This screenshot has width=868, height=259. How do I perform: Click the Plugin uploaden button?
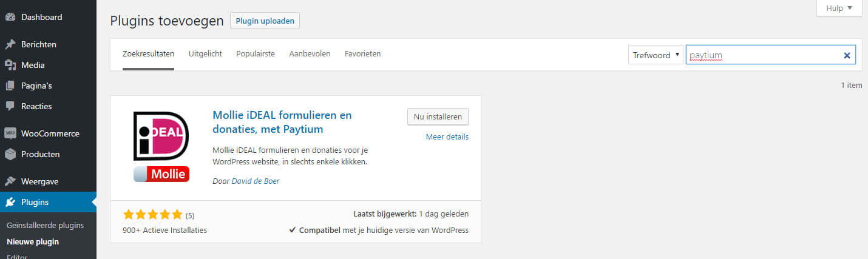pyautogui.click(x=265, y=21)
